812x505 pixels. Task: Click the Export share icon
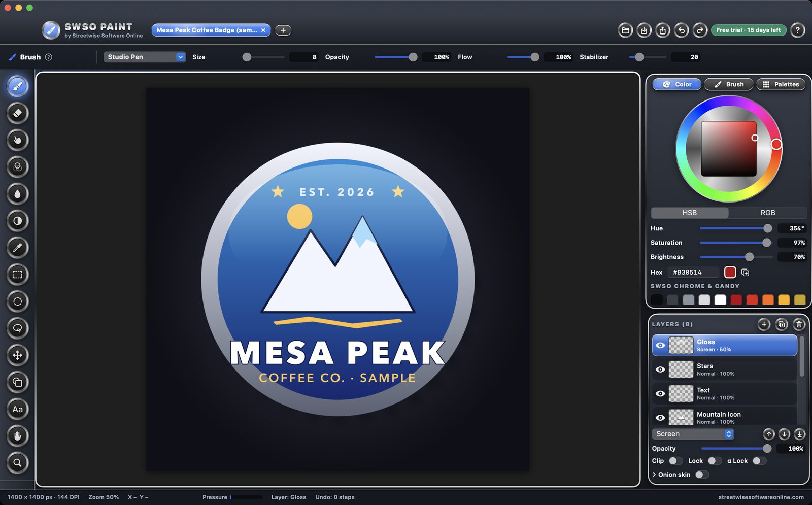click(662, 30)
